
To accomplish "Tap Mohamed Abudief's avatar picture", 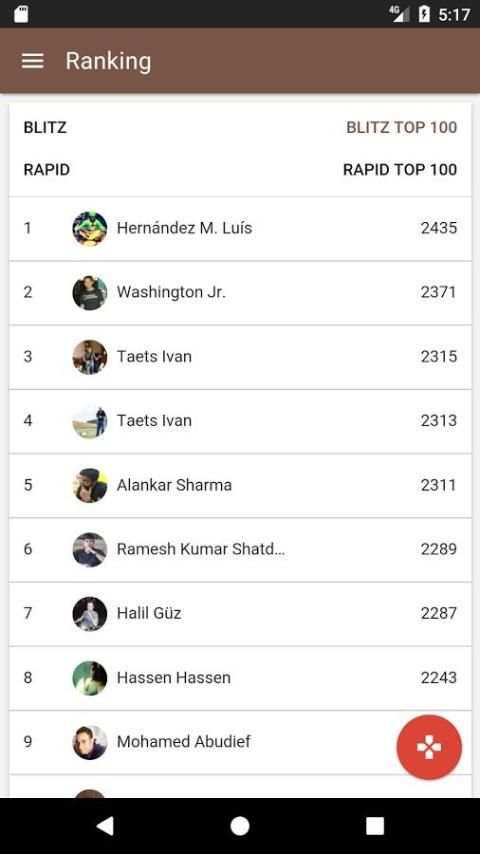I will click(x=90, y=742).
